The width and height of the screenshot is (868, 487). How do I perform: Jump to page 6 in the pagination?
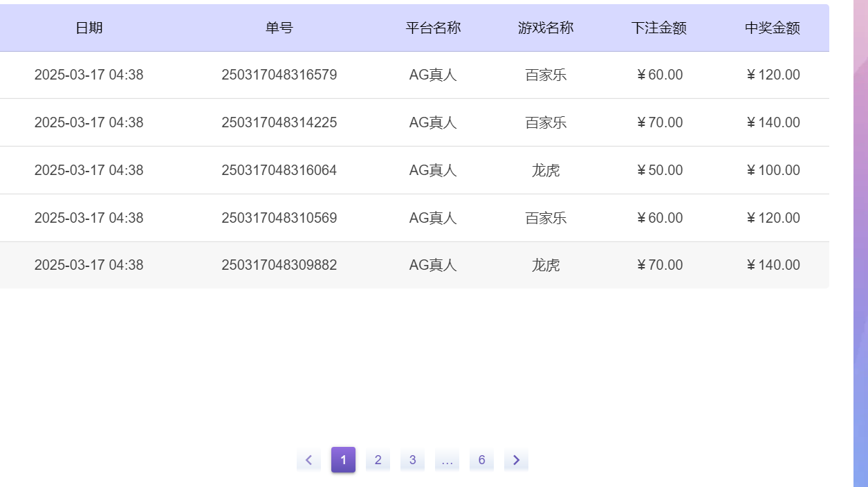tap(481, 459)
